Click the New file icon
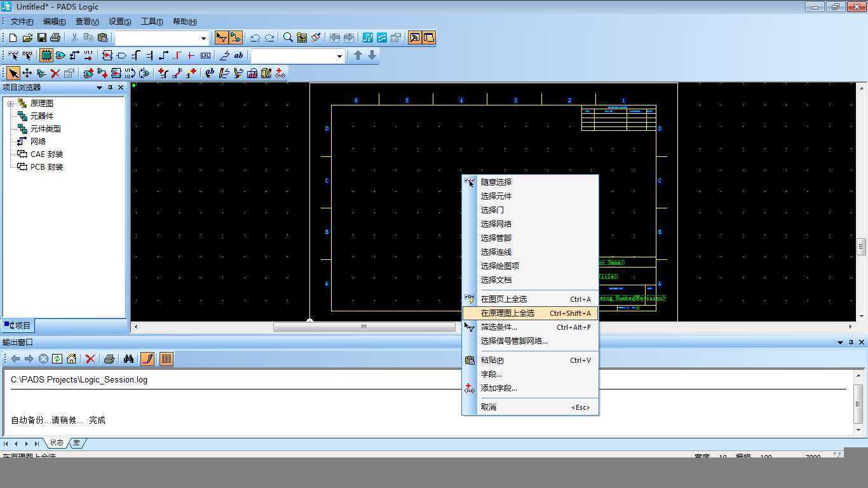 coord(13,37)
